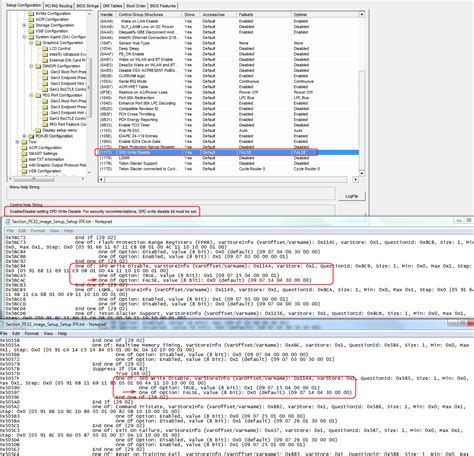Collapse the PEG Port Configuration tree node
Viewport: 474px width, 456px height.
coord(31,95)
